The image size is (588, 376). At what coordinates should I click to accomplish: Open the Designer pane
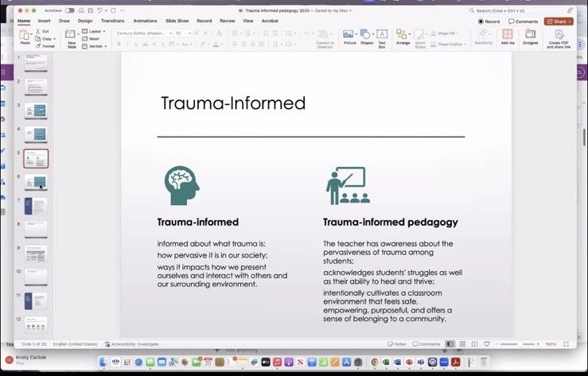(530, 37)
